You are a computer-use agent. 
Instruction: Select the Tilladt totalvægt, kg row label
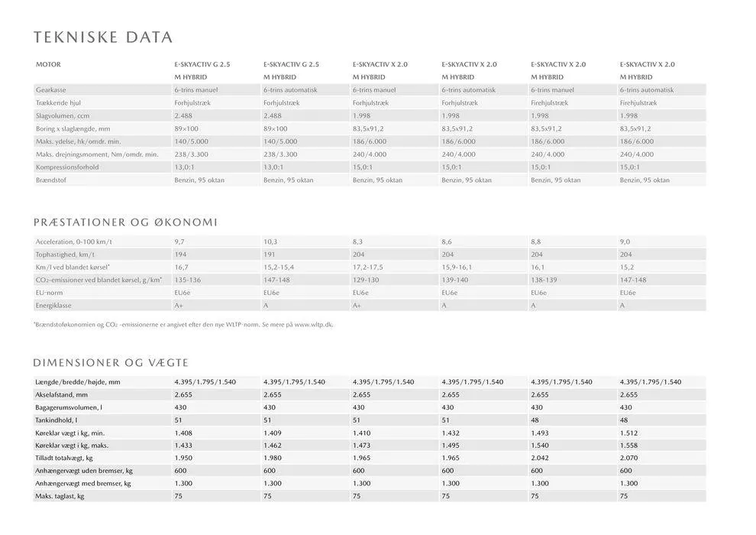(64, 458)
